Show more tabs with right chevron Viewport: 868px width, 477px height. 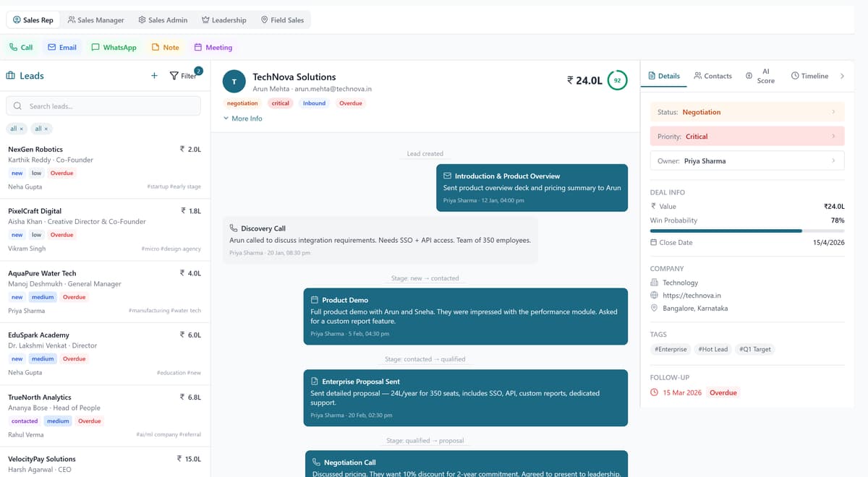tap(843, 76)
